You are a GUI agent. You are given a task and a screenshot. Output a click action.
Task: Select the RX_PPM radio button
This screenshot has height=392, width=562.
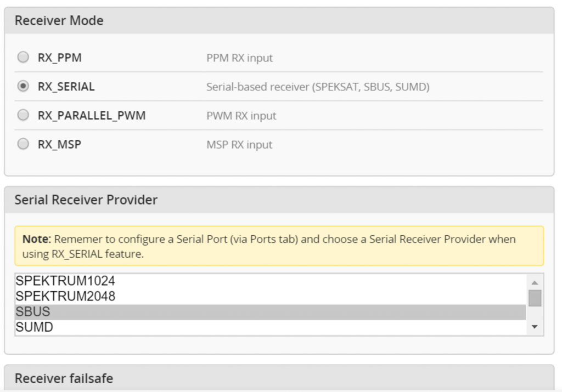pyautogui.click(x=23, y=57)
